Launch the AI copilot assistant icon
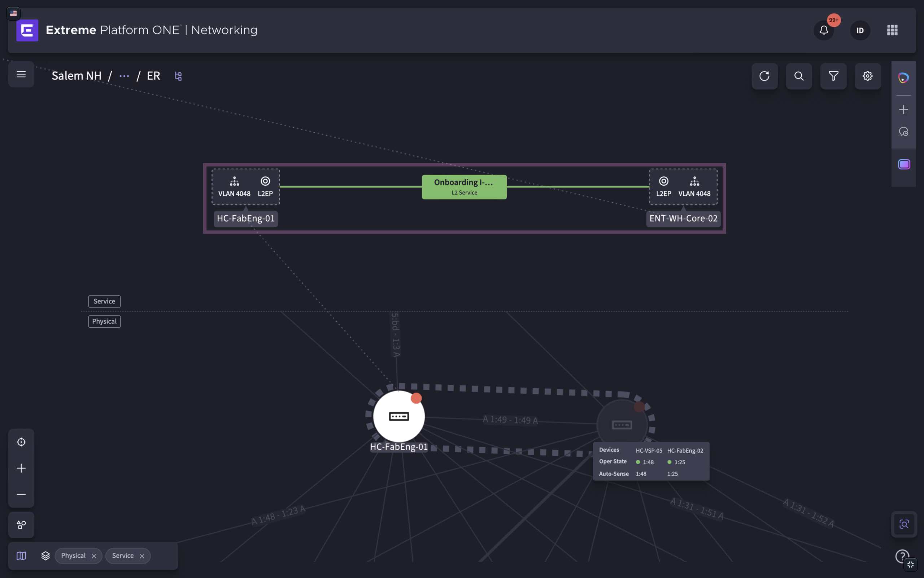Image resolution: width=924 pixels, height=578 pixels. tap(903, 78)
